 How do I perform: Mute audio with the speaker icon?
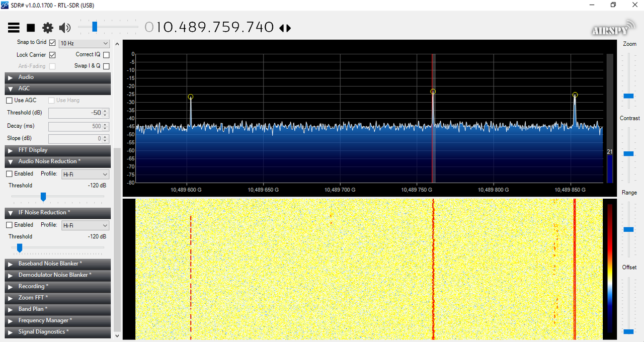pyautogui.click(x=64, y=28)
